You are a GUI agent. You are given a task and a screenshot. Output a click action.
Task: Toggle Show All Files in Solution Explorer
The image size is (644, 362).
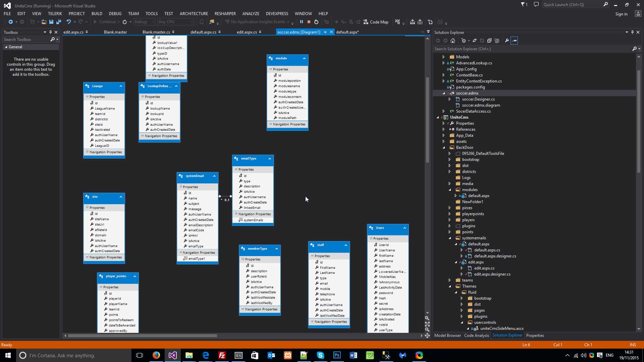(497, 41)
